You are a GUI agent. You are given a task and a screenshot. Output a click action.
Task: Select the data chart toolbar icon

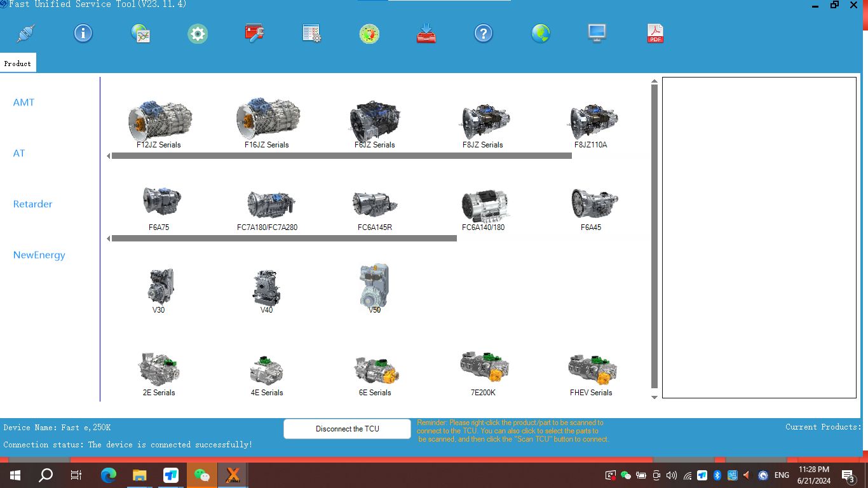[140, 33]
